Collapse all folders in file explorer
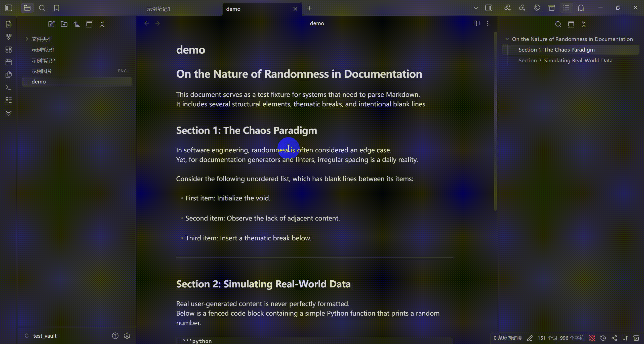The height and width of the screenshot is (344, 644). tap(102, 24)
